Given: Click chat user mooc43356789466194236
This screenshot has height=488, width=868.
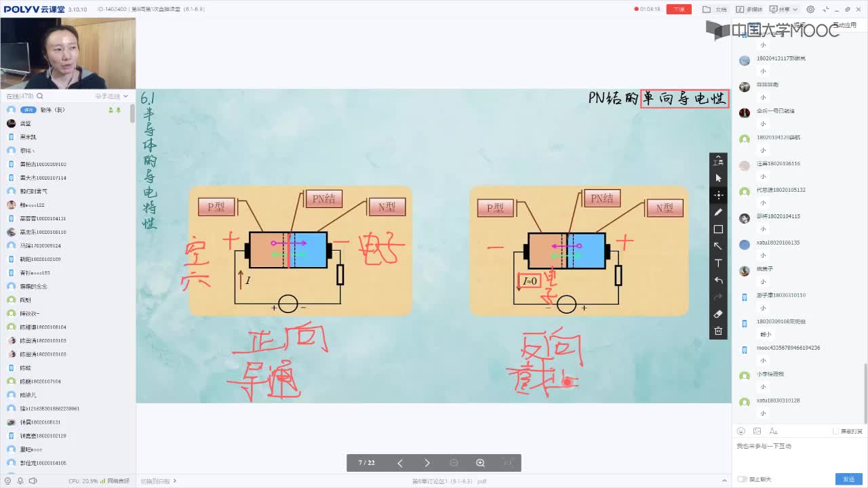Looking at the screenshot, I should (789, 348).
